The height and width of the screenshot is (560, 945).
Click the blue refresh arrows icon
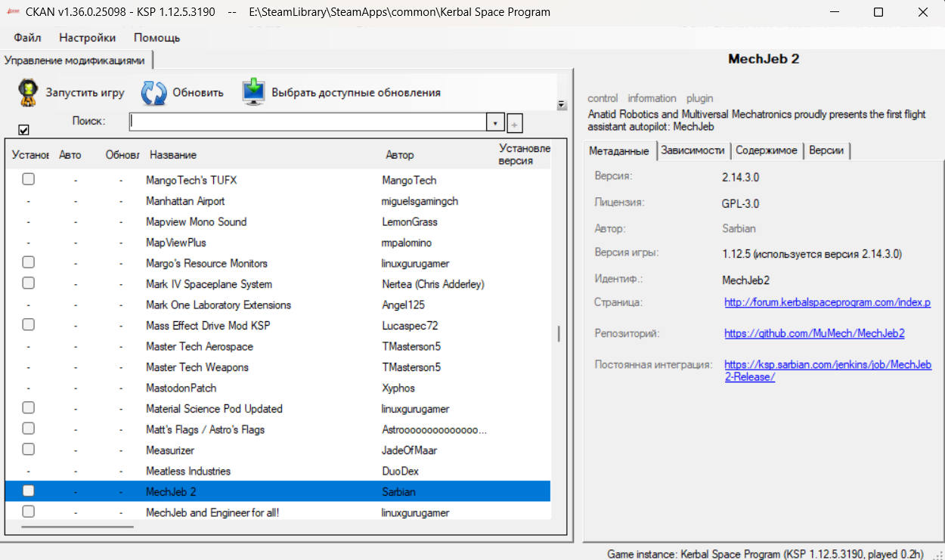point(154,93)
